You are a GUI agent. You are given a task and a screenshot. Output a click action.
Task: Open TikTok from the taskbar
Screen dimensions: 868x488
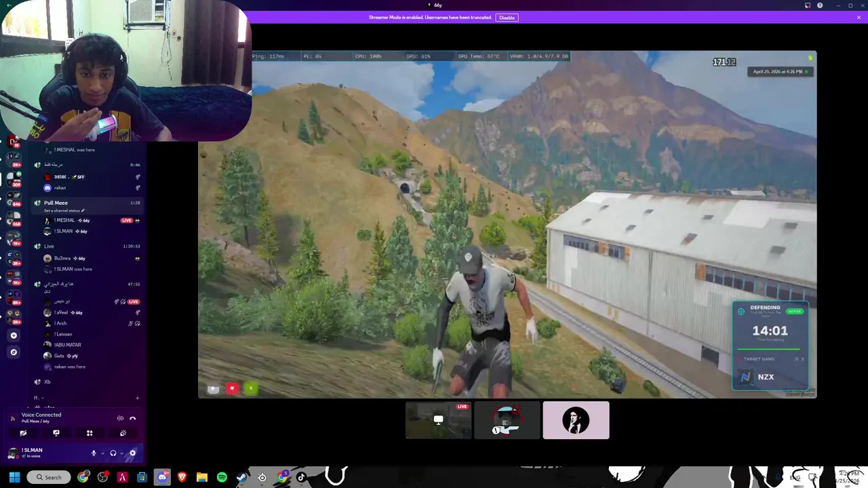[302, 477]
